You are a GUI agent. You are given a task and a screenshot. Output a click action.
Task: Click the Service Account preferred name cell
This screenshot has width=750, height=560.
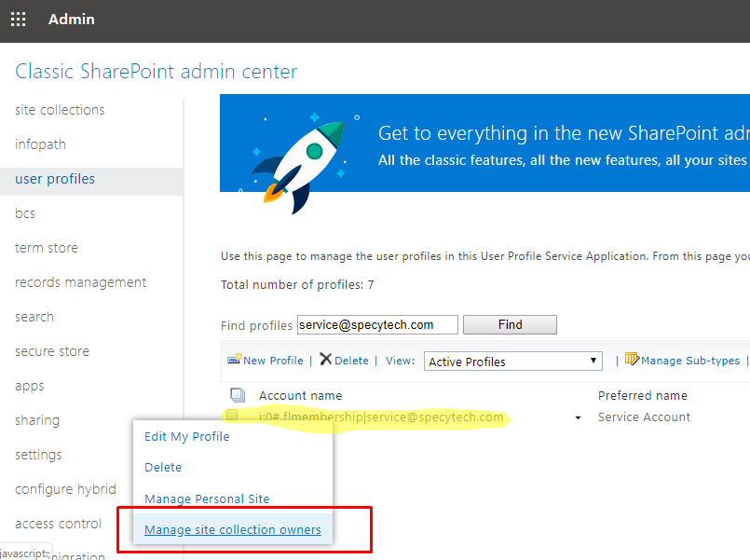tap(644, 417)
